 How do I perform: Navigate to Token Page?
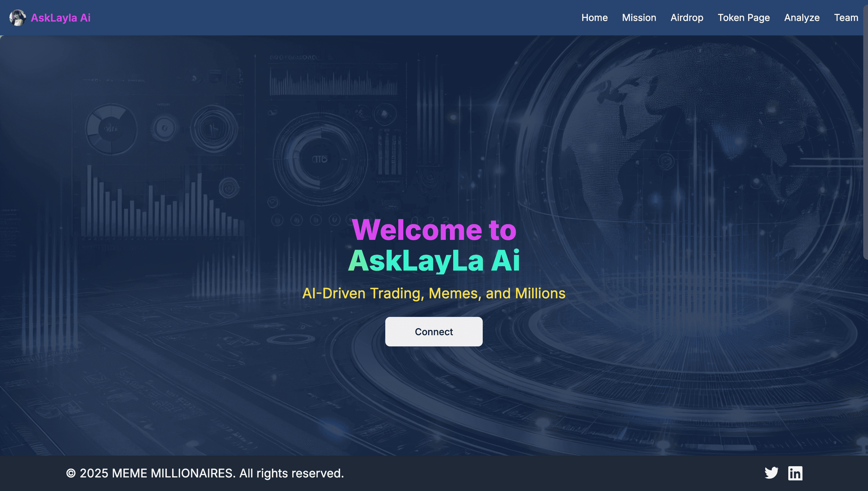click(743, 17)
